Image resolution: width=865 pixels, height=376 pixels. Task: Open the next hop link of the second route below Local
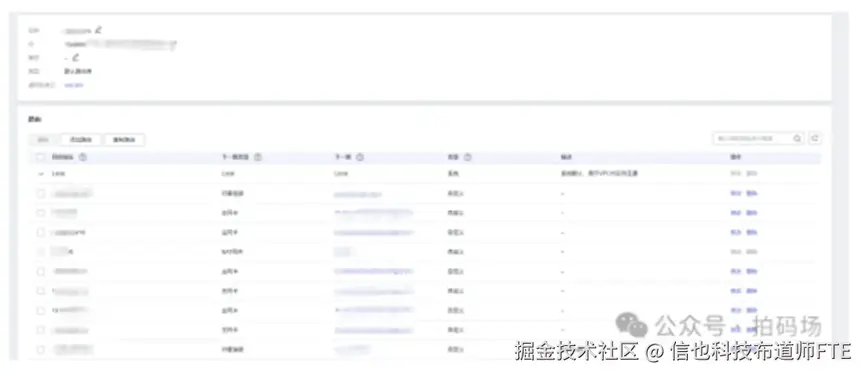[373, 213]
